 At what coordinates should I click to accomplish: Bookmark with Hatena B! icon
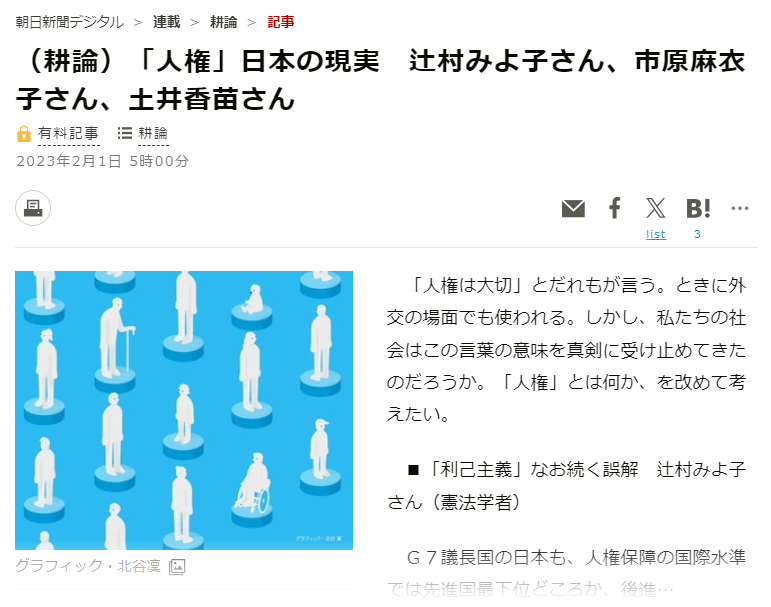point(698,209)
